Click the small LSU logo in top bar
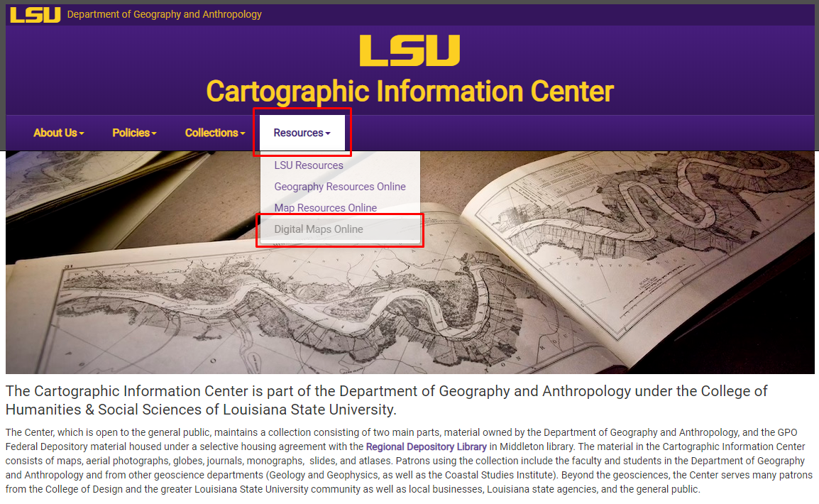819x504 pixels. click(35, 15)
